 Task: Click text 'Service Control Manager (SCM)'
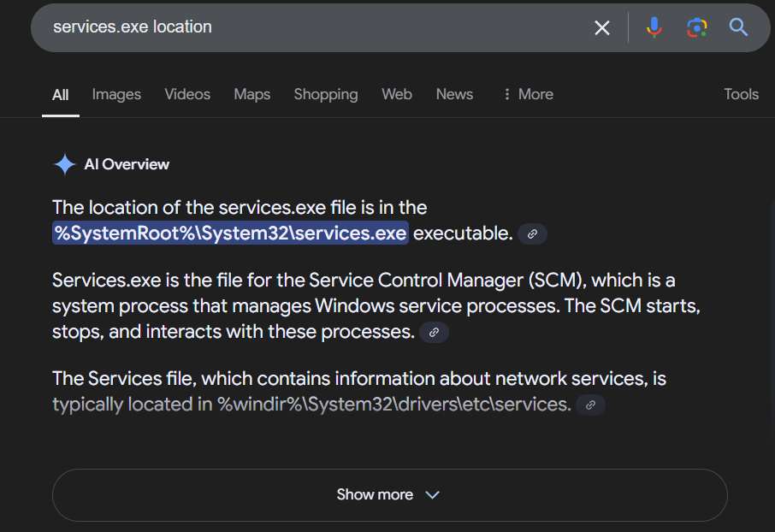pyautogui.click(x=447, y=281)
